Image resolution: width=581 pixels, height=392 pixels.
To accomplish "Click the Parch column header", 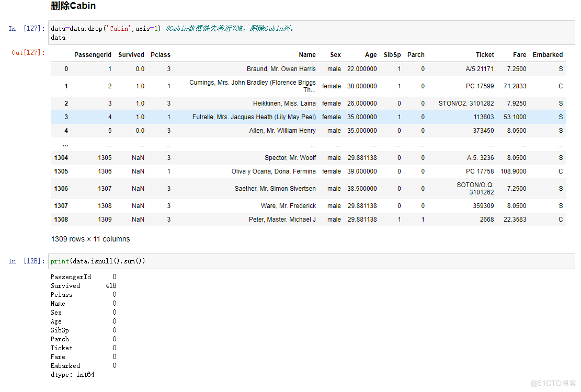I will click(416, 55).
